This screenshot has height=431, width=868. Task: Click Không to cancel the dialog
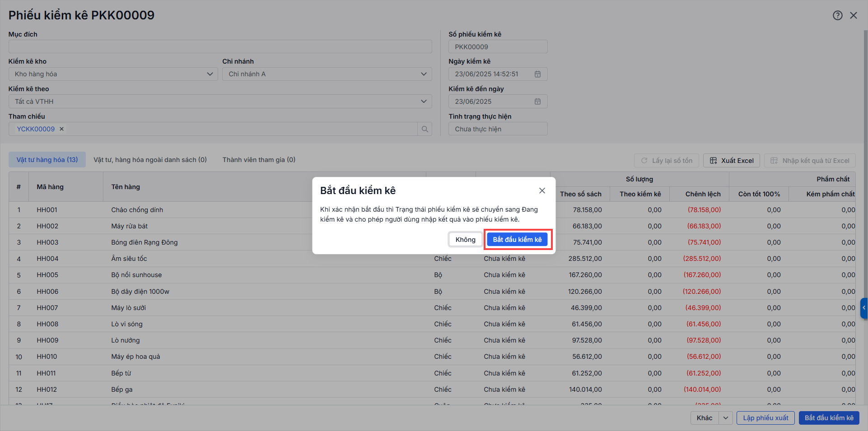[x=465, y=240]
